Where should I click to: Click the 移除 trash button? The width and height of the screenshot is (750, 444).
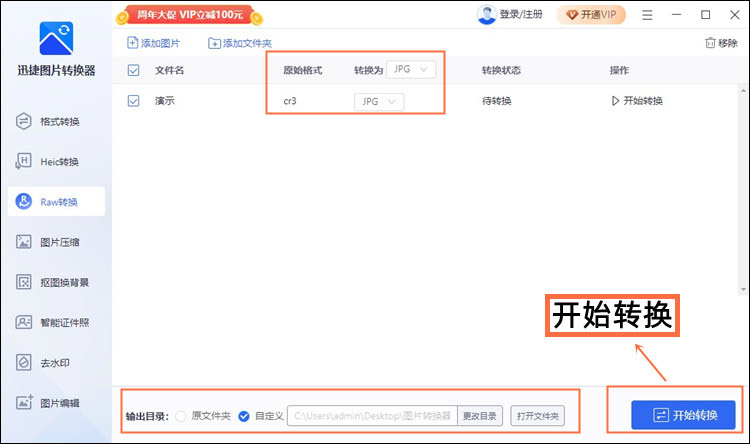click(x=721, y=43)
